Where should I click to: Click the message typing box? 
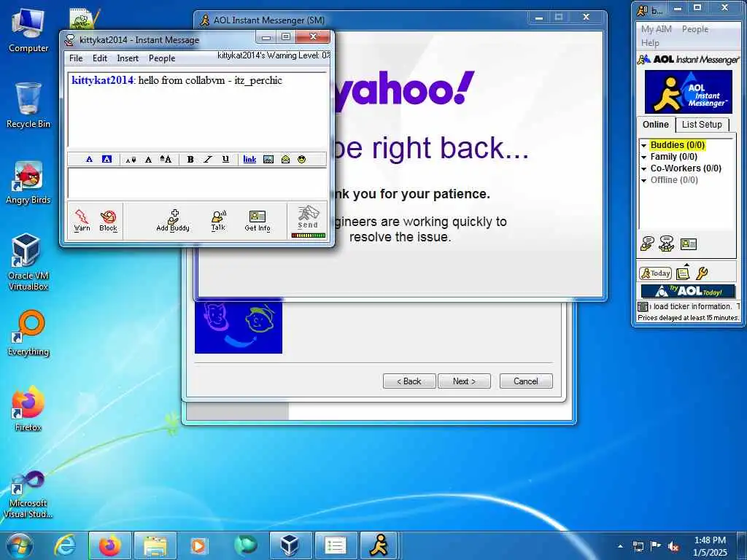click(x=197, y=182)
